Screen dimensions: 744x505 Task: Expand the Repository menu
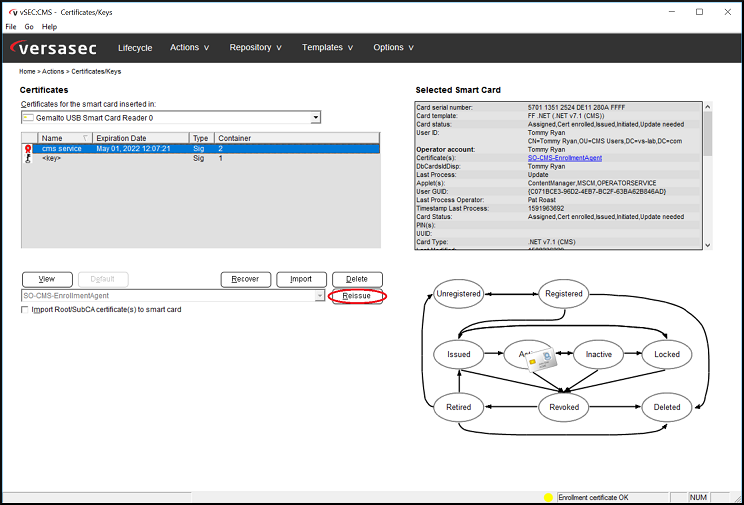[255, 47]
